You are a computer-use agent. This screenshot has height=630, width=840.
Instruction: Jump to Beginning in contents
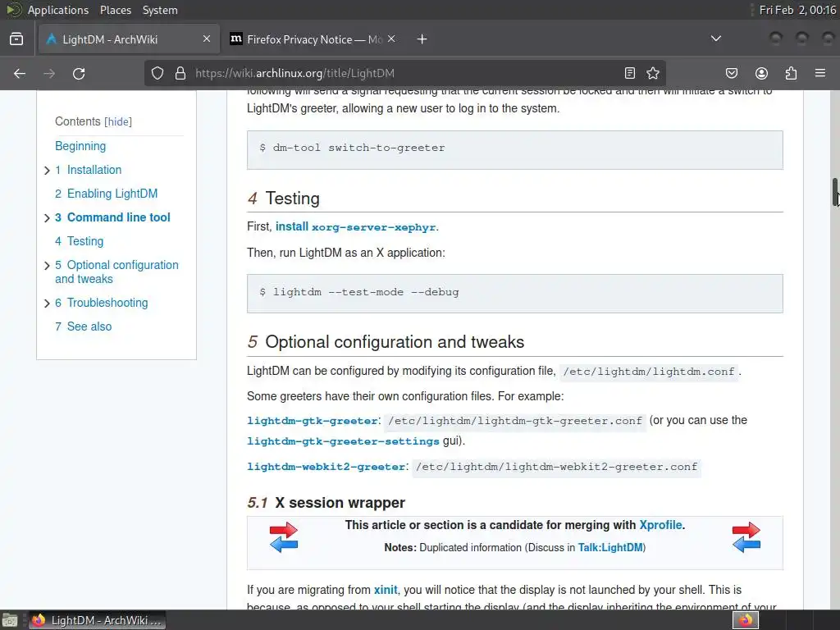tap(80, 146)
